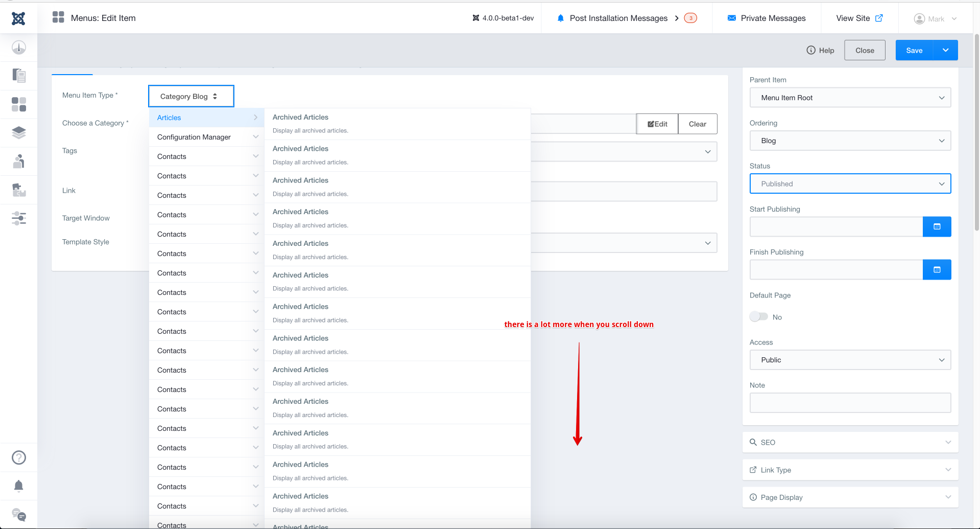980x529 pixels.
Task: Open the Users sidebar icon
Action: pos(19,162)
